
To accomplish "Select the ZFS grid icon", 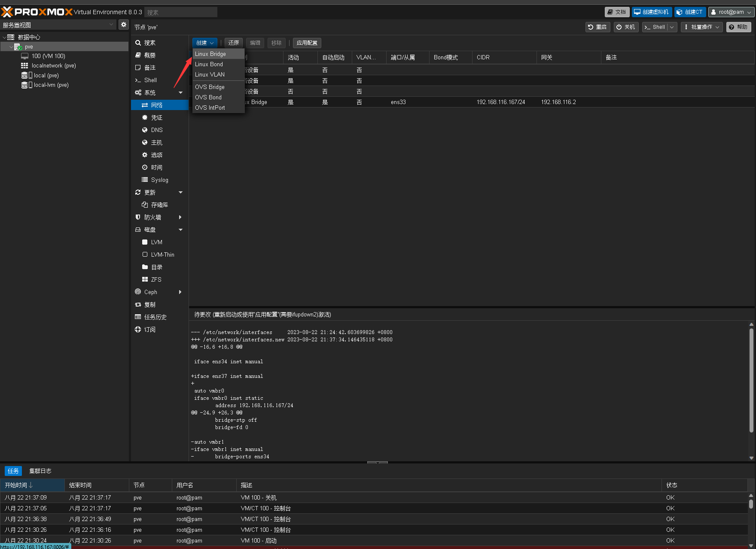I will click(x=145, y=279).
